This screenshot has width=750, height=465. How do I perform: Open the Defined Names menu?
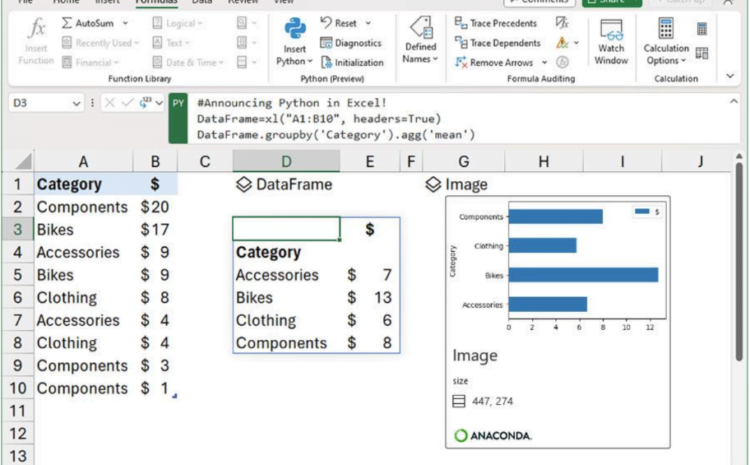(420, 41)
